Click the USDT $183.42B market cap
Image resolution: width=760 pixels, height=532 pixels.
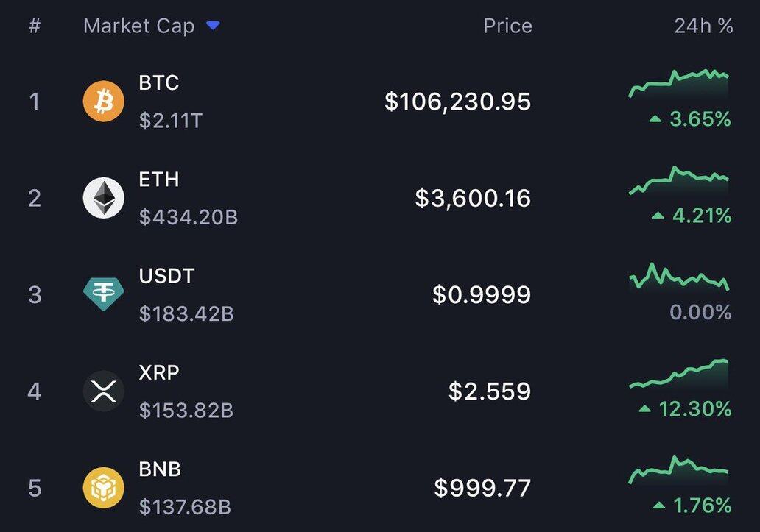coord(186,314)
